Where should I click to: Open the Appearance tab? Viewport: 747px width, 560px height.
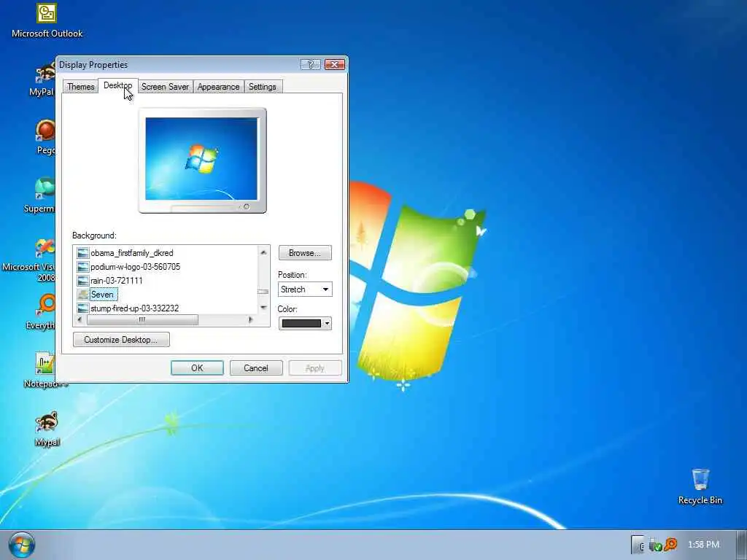tap(218, 87)
